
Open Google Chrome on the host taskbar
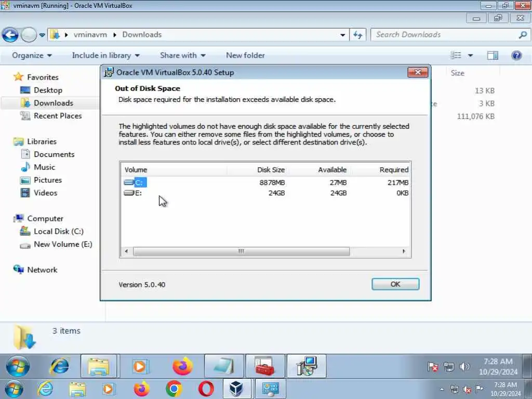174,389
